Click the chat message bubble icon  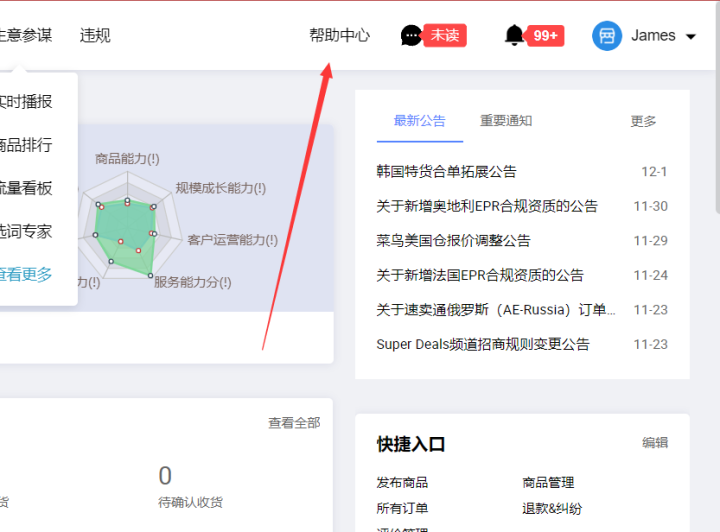click(x=411, y=36)
